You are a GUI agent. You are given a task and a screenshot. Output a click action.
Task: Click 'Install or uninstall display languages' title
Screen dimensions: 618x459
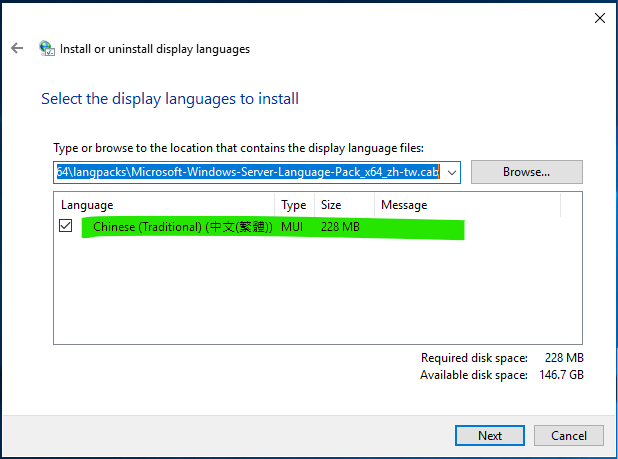point(155,49)
